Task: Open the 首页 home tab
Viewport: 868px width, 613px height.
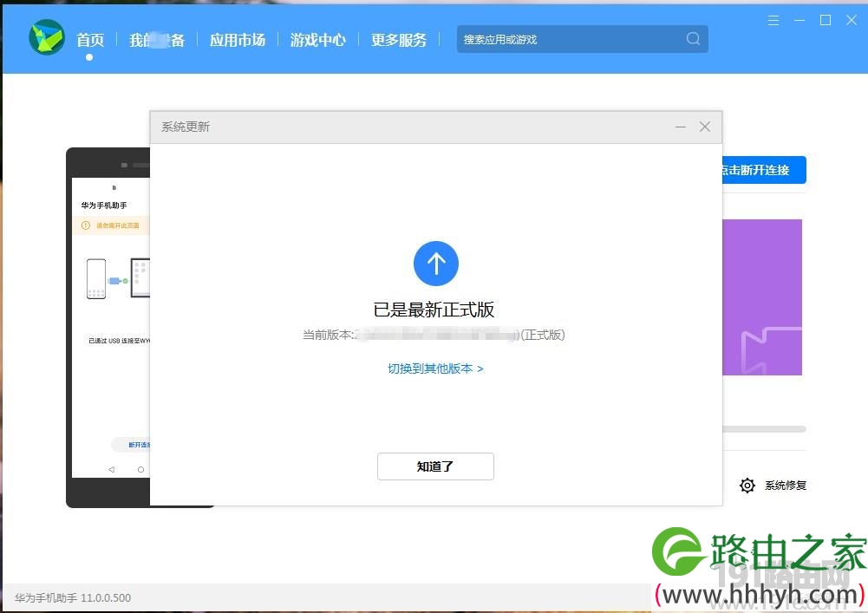Action: [x=90, y=40]
